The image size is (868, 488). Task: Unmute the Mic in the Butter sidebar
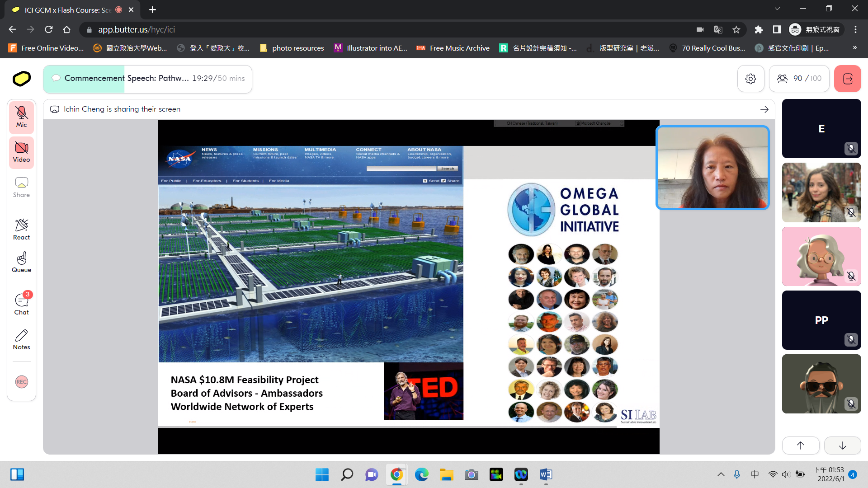(21, 117)
